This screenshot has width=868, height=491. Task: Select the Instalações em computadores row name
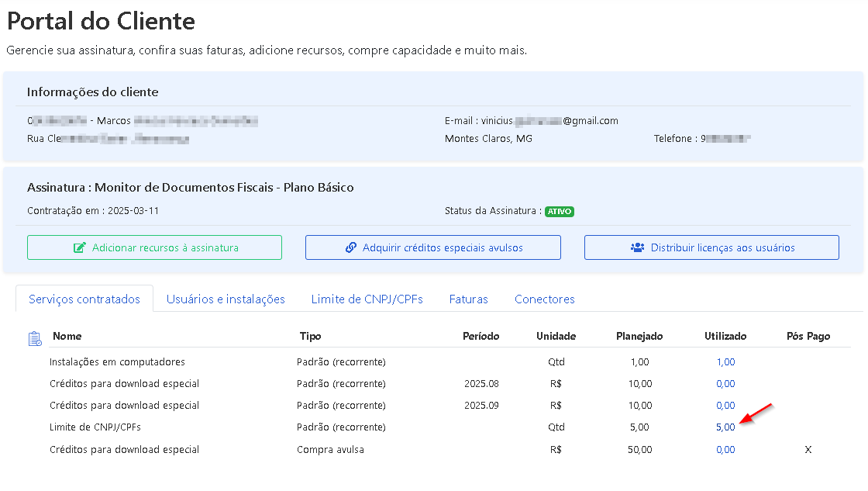click(117, 362)
